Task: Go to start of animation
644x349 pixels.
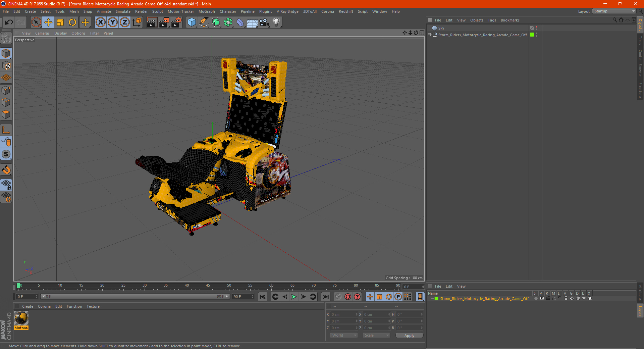Action: click(x=263, y=297)
